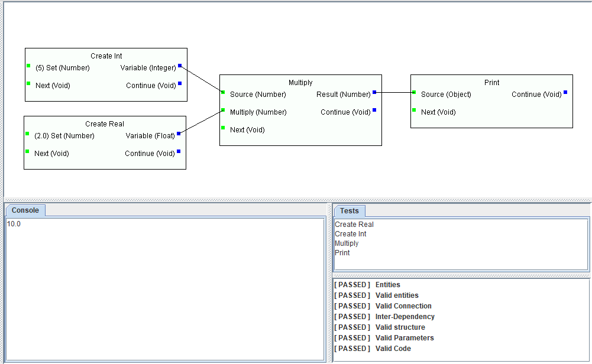Click the green Set (Number) port on Create Real

point(27,134)
